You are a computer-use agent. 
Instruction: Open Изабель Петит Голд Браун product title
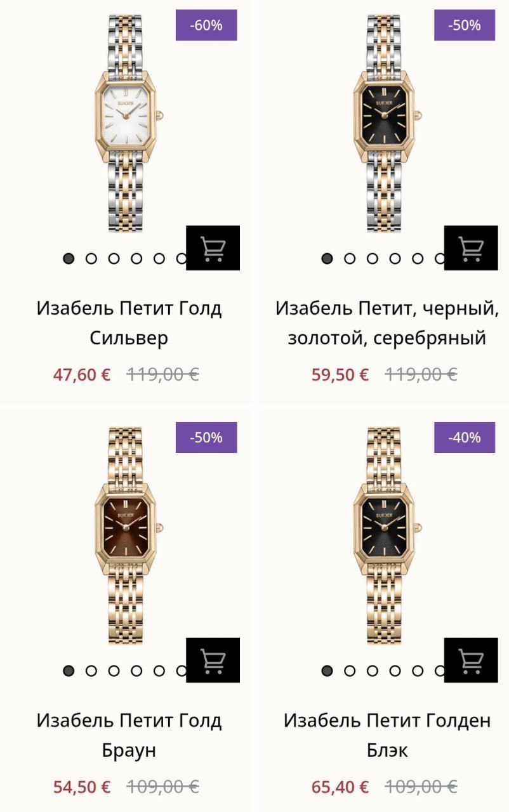click(129, 735)
